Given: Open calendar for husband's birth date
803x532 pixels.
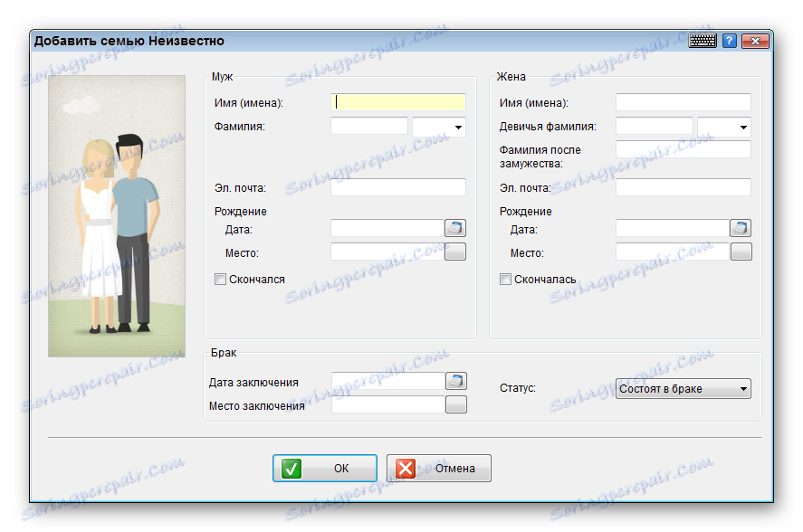Looking at the screenshot, I should [x=455, y=228].
